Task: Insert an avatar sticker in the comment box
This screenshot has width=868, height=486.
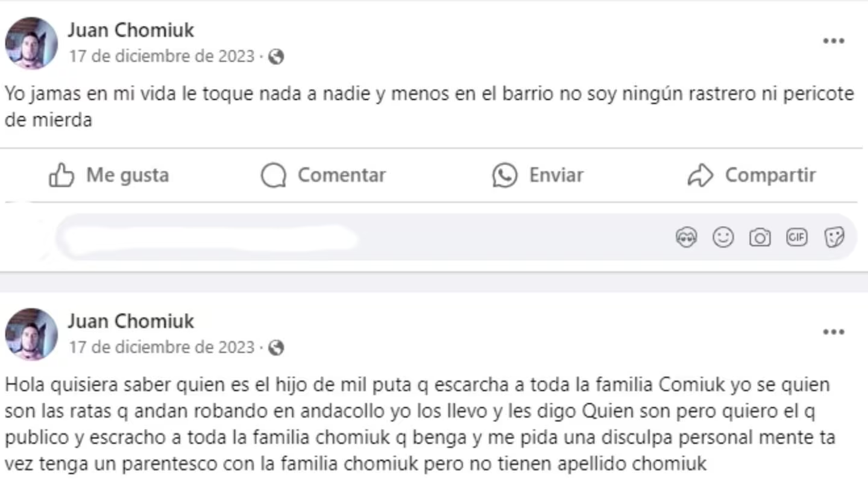Action: (x=686, y=238)
